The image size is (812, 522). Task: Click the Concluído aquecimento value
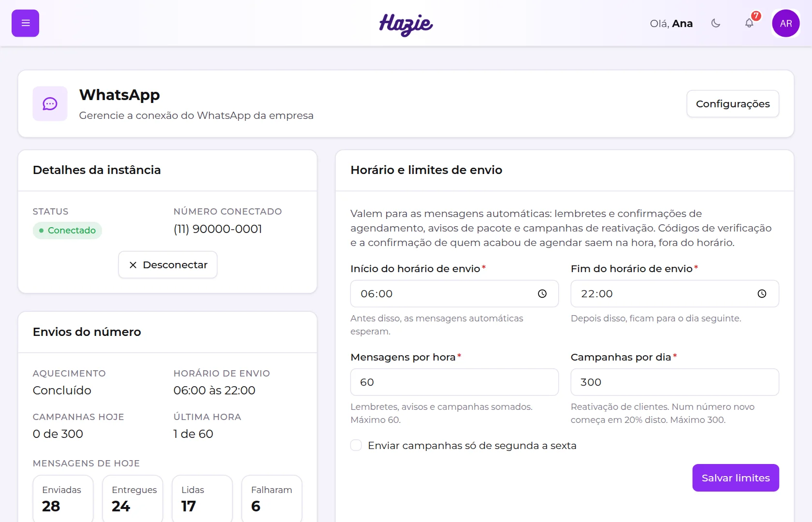tap(62, 391)
